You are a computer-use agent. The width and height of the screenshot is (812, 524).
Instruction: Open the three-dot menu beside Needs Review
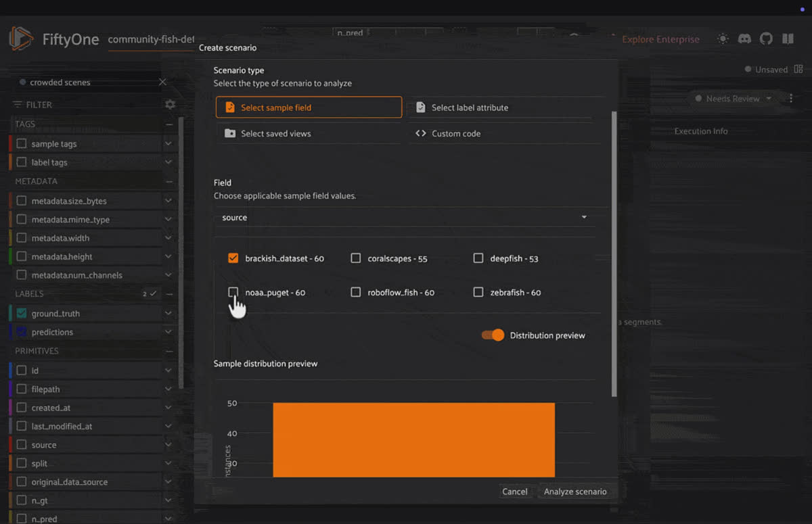pyautogui.click(x=790, y=99)
